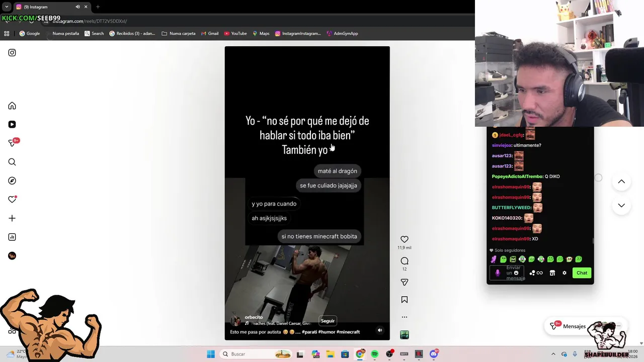Open Discord from the taskbar
This screenshot has height=362, width=644.
tap(434, 354)
